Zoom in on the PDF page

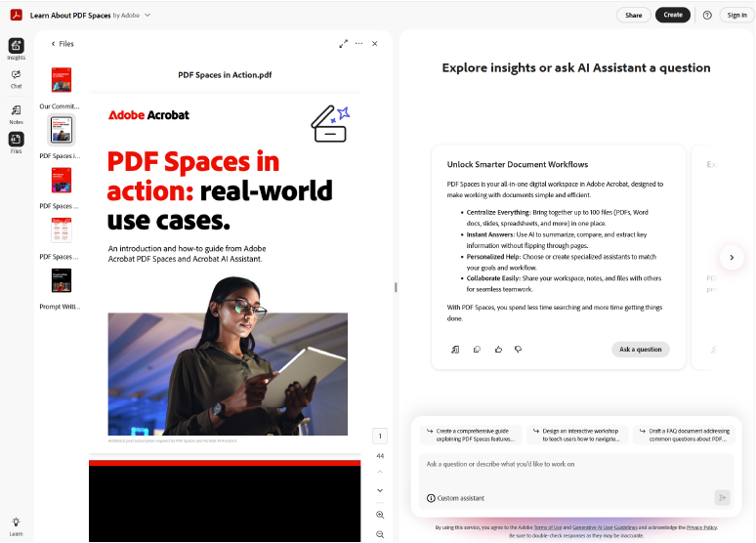pyautogui.click(x=380, y=515)
